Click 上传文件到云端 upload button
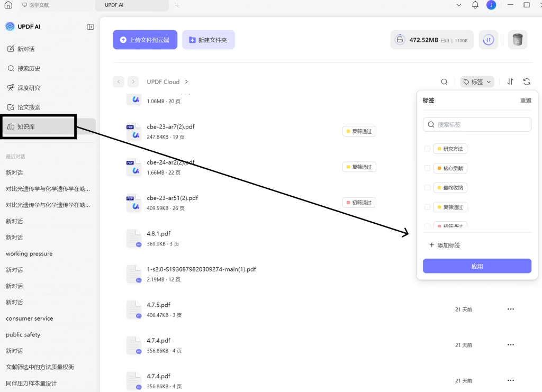 145,40
